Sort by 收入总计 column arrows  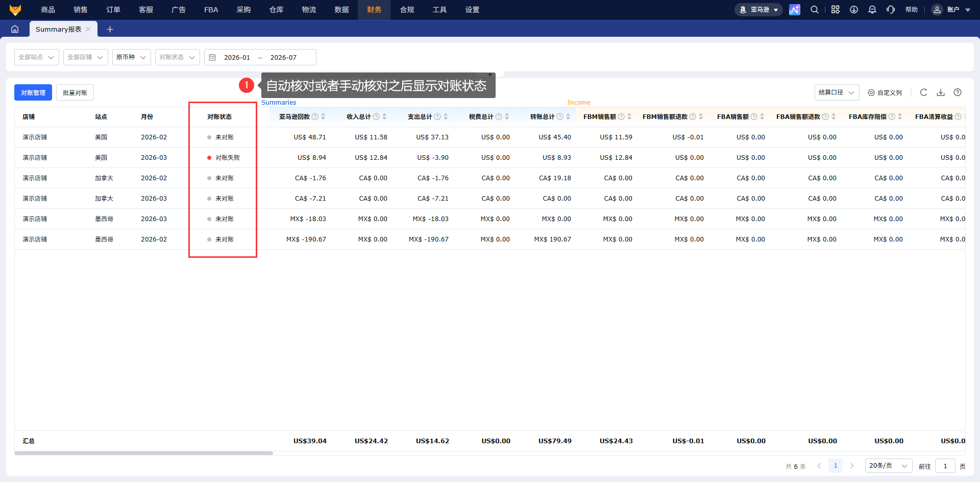click(384, 117)
